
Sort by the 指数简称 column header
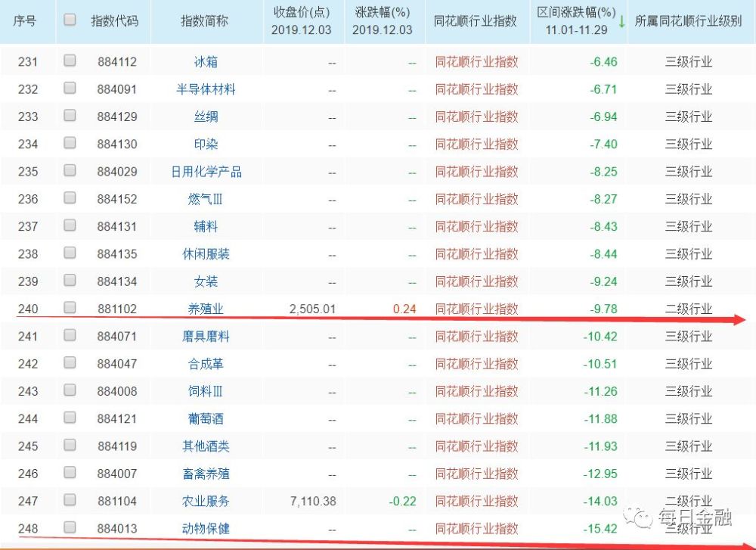(204, 20)
